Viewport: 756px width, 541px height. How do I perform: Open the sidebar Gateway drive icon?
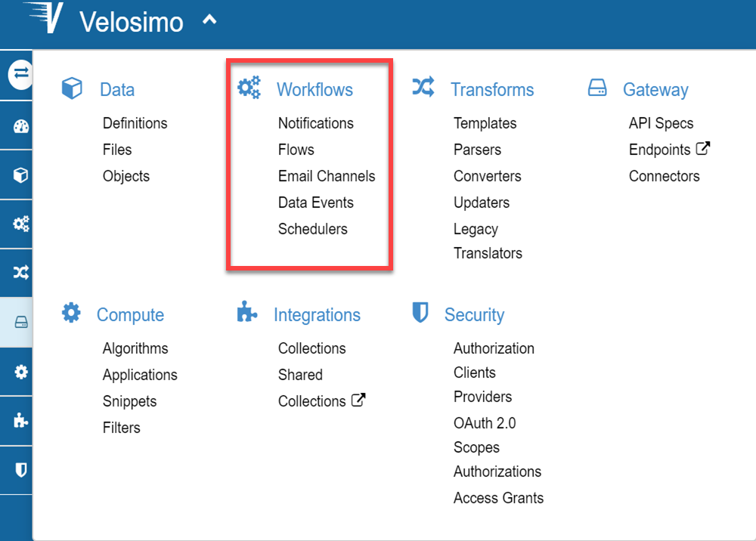(x=20, y=323)
